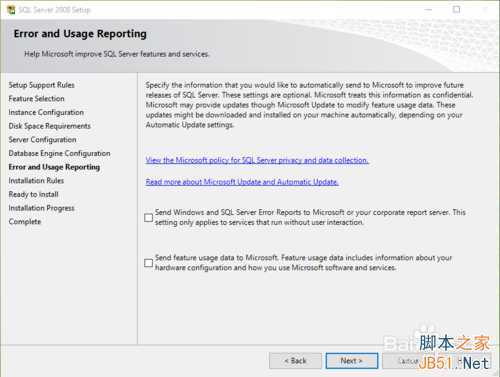
Task: Enable sending Windows and SQL Server Error Reports
Action: click(x=149, y=218)
